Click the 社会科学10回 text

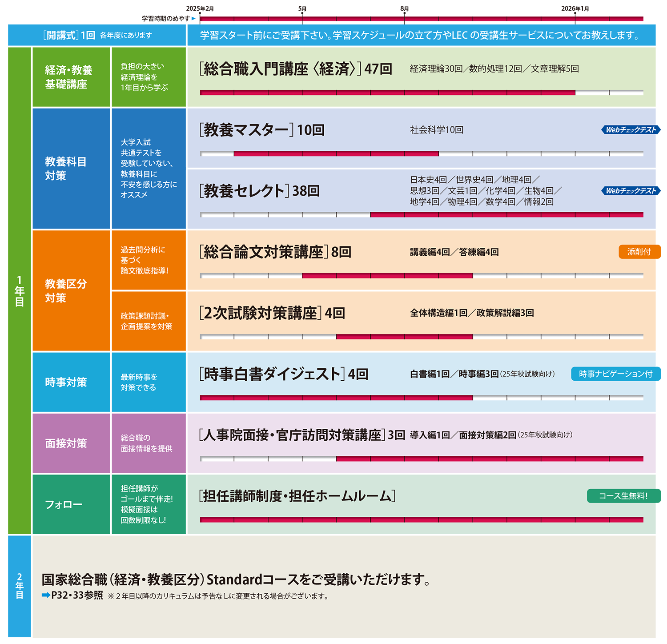point(437,130)
